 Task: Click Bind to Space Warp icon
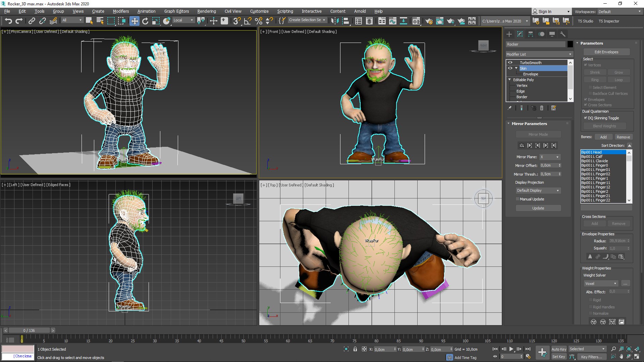point(53,21)
